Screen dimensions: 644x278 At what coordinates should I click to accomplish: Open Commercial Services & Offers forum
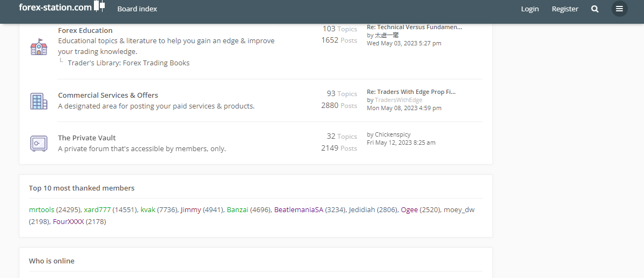(108, 95)
